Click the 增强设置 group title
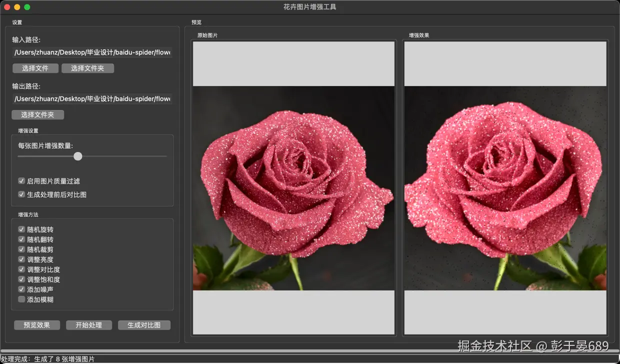 (x=28, y=130)
